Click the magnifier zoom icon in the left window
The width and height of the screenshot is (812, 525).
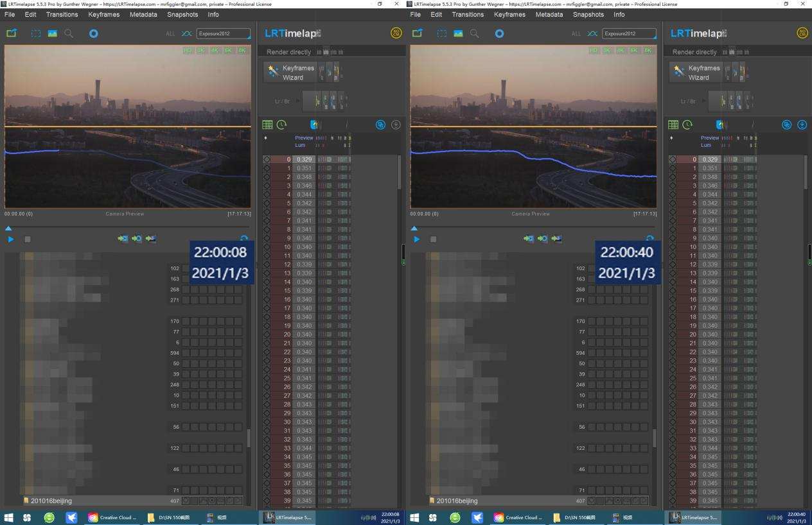pyautogui.click(x=69, y=33)
